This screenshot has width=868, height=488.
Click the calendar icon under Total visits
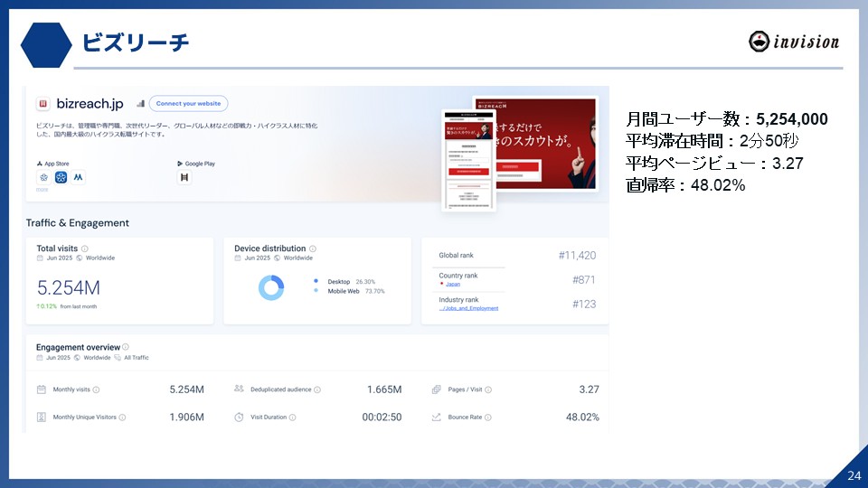40,258
